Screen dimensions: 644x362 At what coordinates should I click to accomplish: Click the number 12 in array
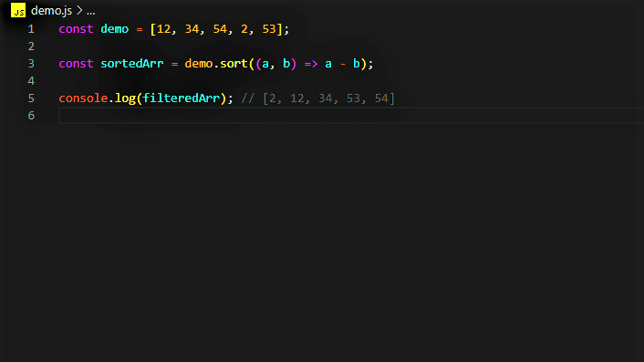[x=163, y=29]
